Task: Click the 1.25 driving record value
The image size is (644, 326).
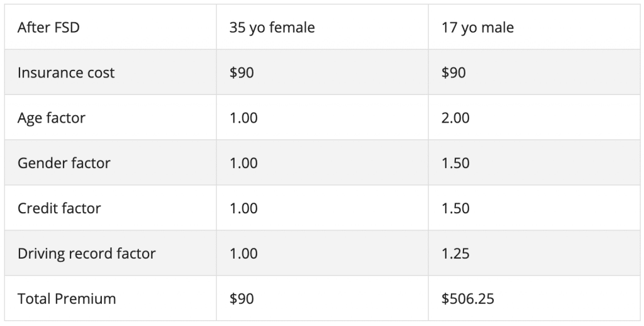Action: tap(455, 254)
